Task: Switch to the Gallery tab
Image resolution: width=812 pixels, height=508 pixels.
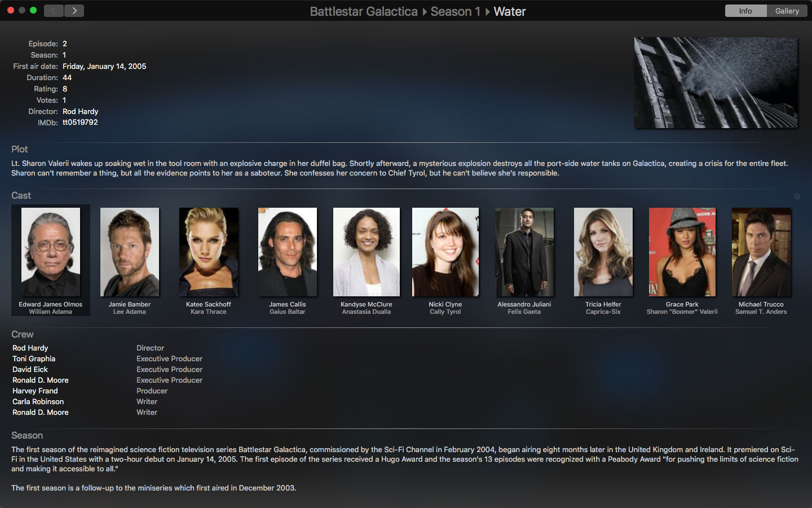Action: (x=787, y=11)
